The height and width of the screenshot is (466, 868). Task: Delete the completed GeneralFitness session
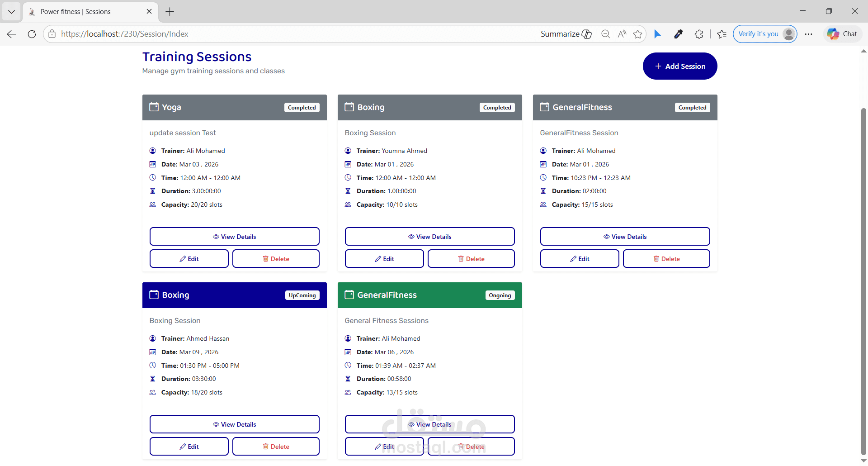666,259
